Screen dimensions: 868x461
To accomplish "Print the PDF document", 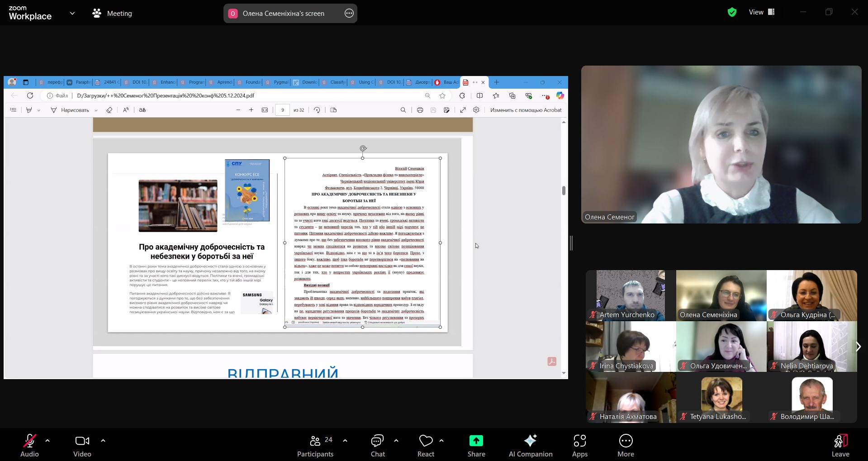I will click(420, 110).
